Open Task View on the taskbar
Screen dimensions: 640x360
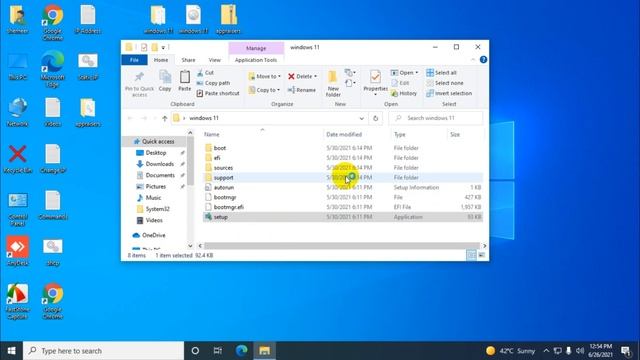click(218, 351)
